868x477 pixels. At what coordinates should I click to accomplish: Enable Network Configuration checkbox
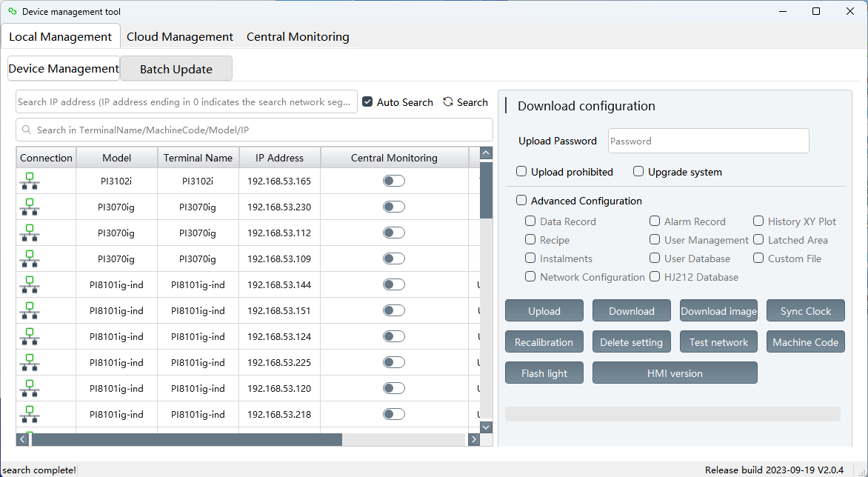530,276
